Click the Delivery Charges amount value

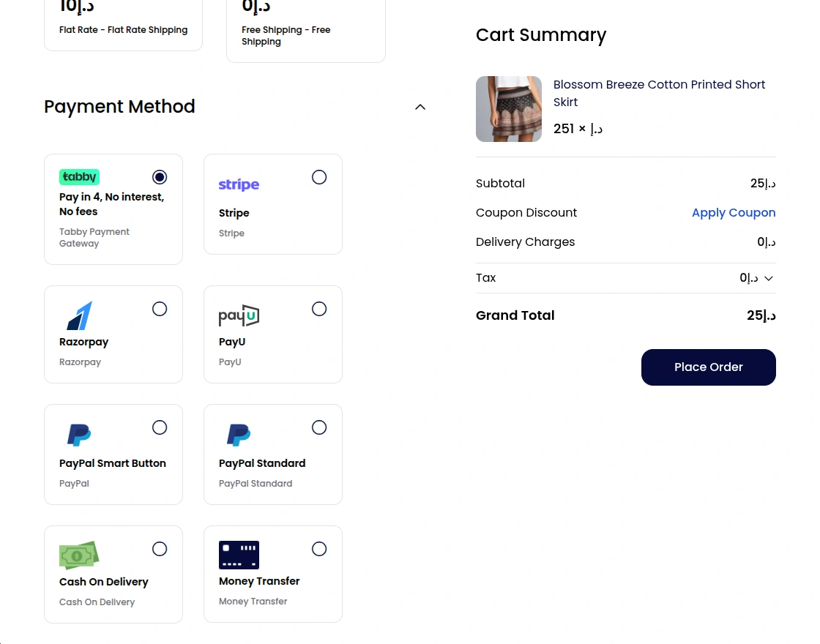coord(767,242)
